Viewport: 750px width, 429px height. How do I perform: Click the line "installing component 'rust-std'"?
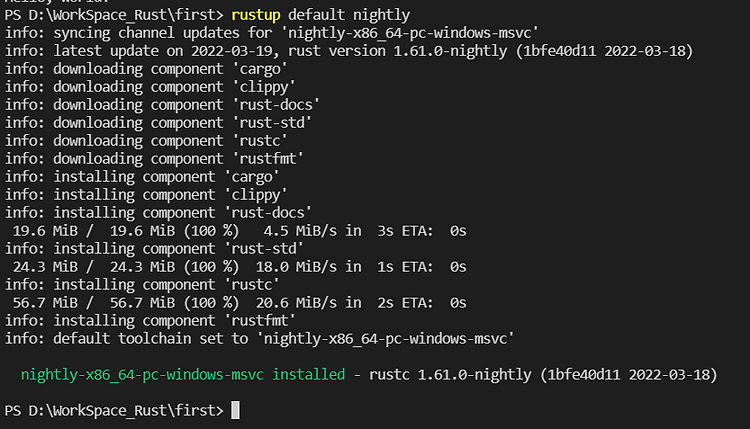154,249
